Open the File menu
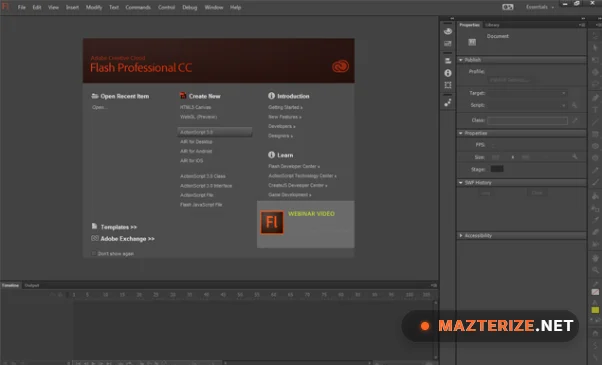Image resolution: width=602 pixels, height=365 pixels. (22, 7)
